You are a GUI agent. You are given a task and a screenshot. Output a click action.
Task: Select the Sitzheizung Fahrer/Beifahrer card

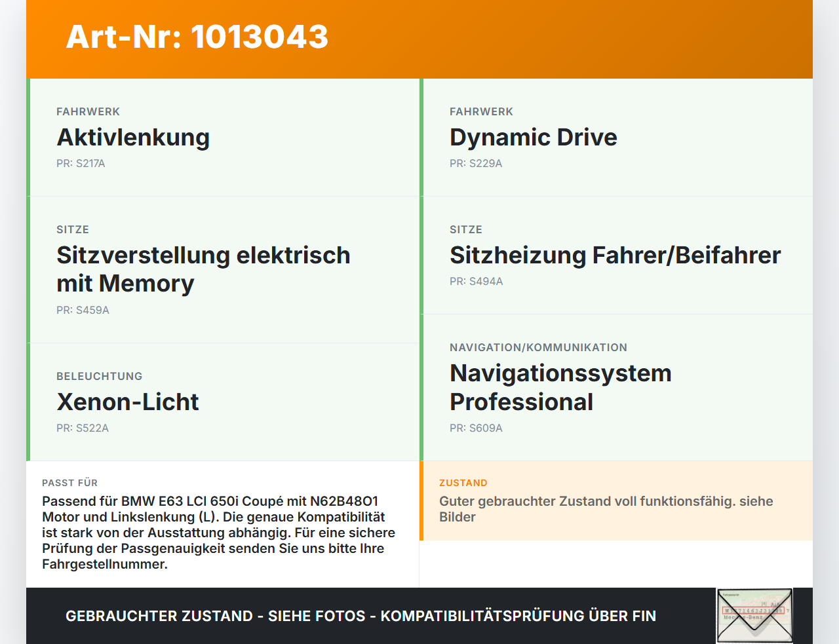615,255
